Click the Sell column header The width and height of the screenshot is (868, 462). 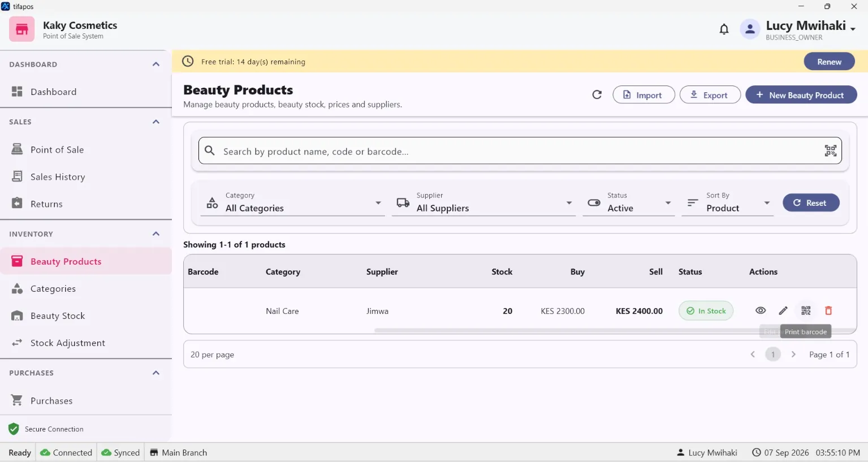click(656, 271)
